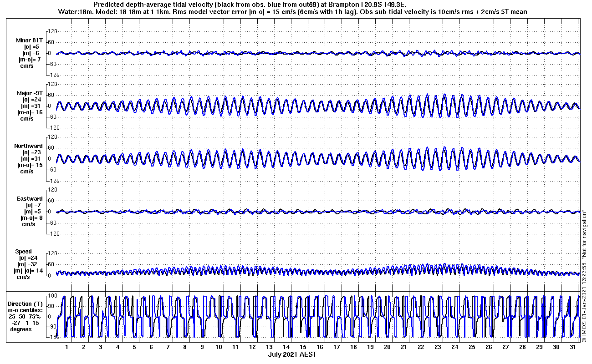The image size is (592, 364).
Task: Select day 23 on the date axis
Action: coord(438,347)
